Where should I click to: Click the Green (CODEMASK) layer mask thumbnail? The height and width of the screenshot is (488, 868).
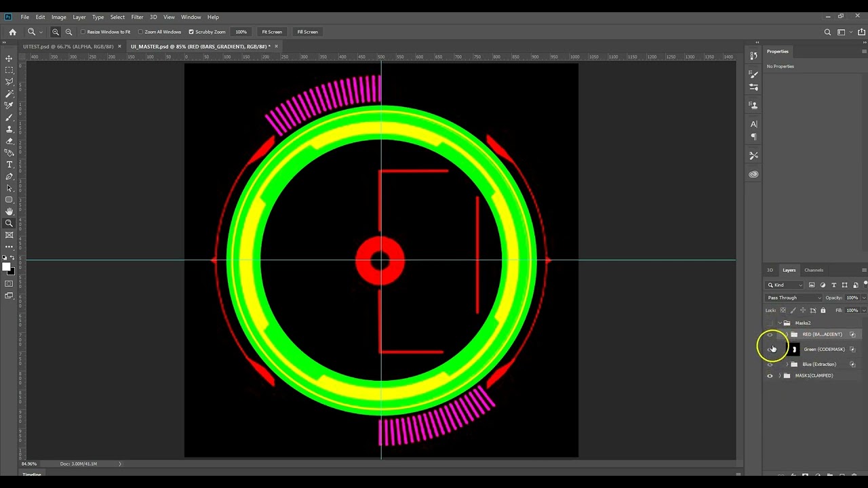[794, 350]
